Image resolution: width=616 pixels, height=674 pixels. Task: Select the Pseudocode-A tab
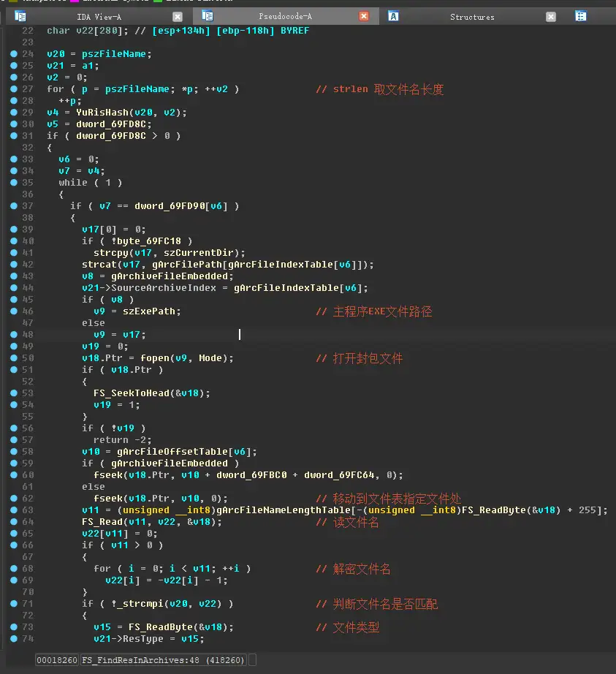pos(285,17)
